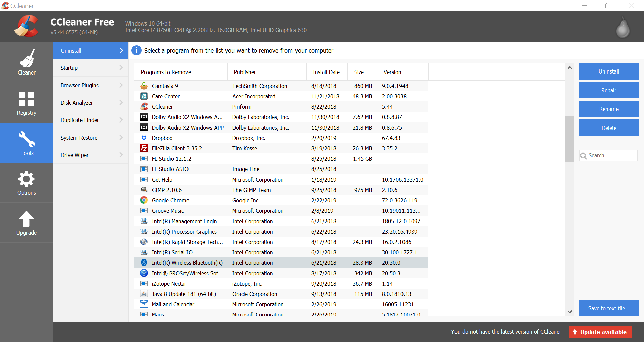Click the Uninstall button on right

coord(609,71)
